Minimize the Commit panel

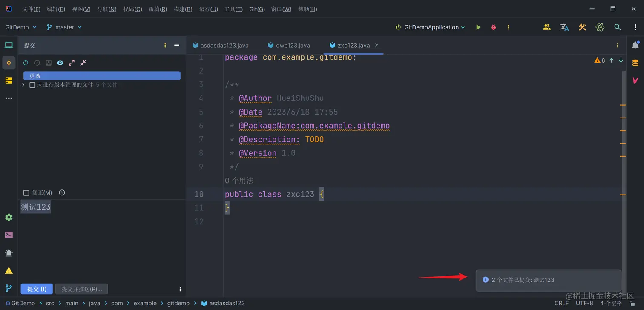click(177, 45)
